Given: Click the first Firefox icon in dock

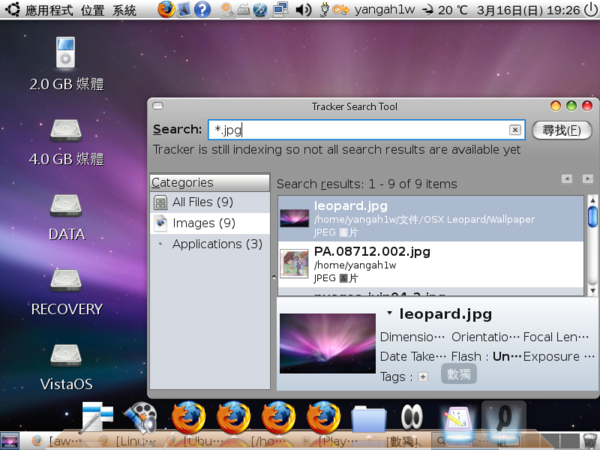Looking at the screenshot, I should click(188, 417).
